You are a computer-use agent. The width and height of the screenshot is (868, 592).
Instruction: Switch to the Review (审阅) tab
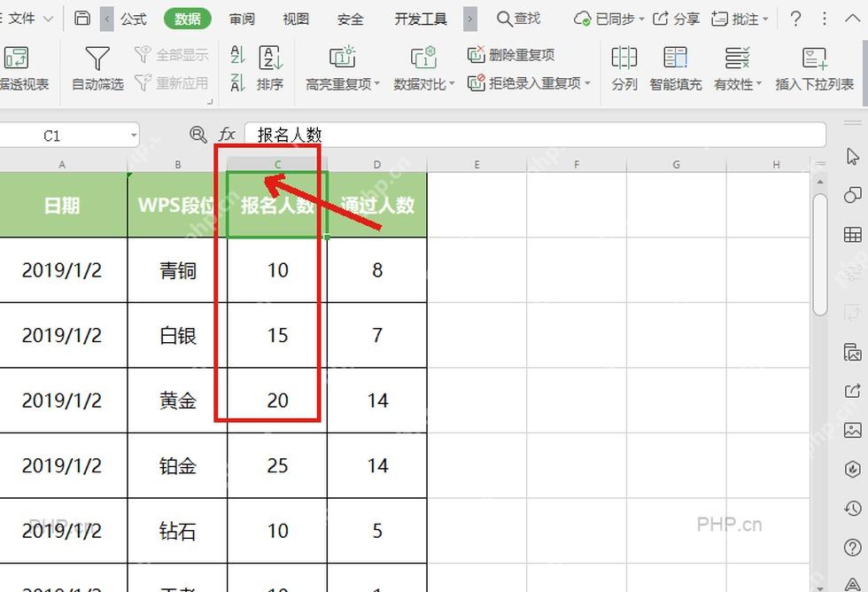point(242,19)
